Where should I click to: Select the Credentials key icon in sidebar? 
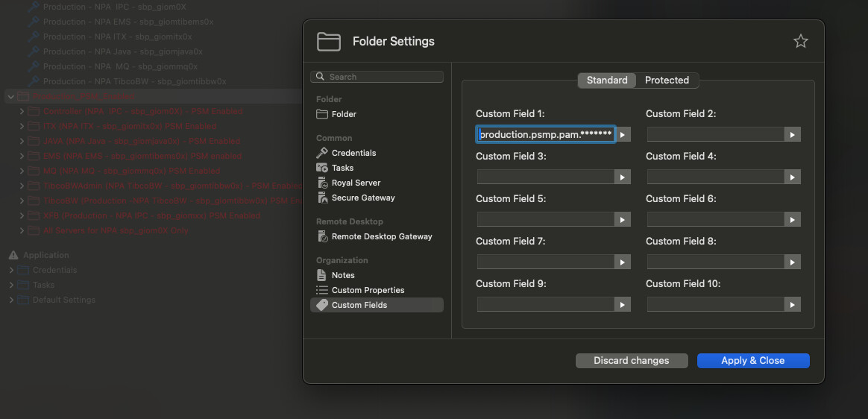click(x=322, y=153)
